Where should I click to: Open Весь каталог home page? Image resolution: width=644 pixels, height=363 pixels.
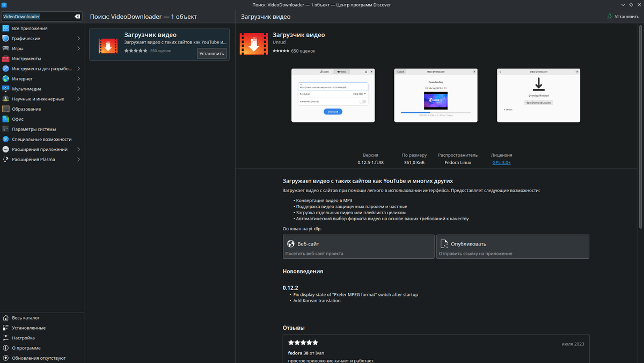tap(42, 318)
